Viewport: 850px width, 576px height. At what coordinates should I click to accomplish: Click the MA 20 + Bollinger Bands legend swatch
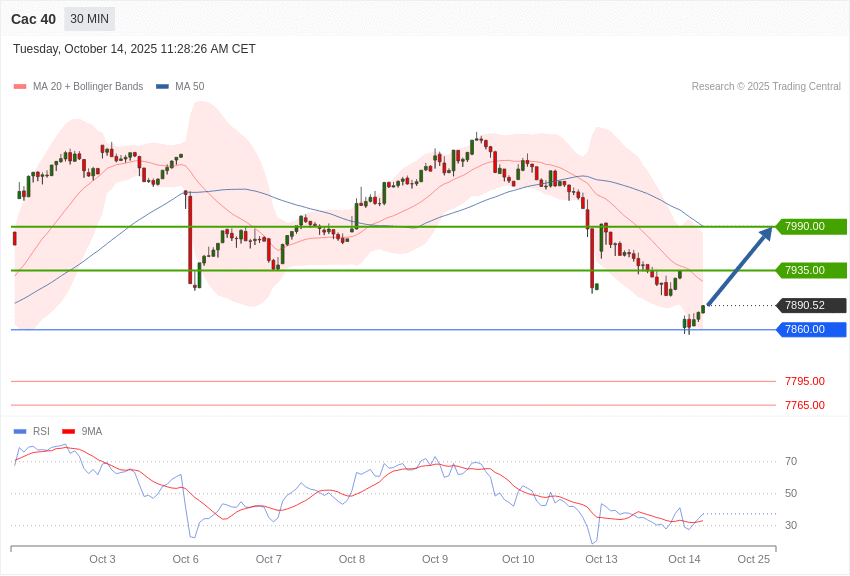click(x=20, y=87)
